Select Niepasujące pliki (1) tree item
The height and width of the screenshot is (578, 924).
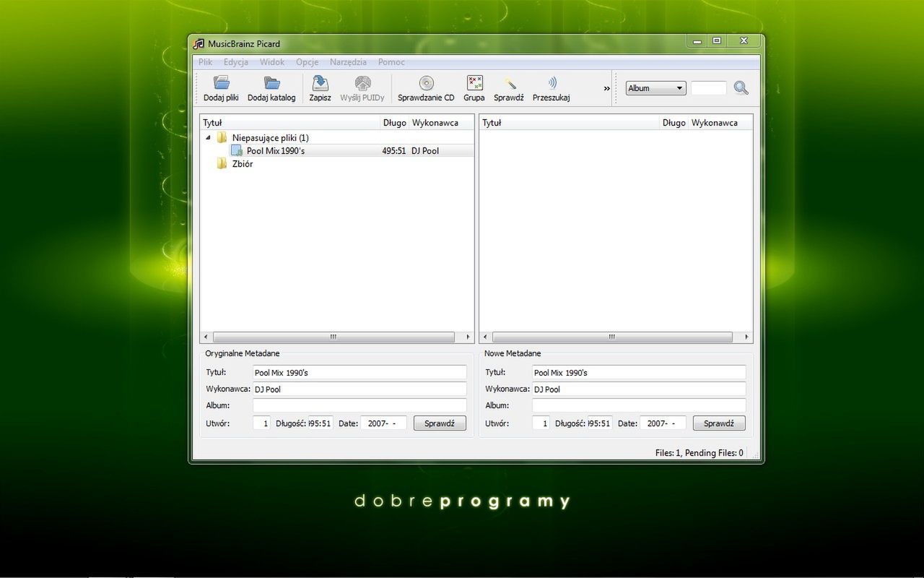click(271, 137)
